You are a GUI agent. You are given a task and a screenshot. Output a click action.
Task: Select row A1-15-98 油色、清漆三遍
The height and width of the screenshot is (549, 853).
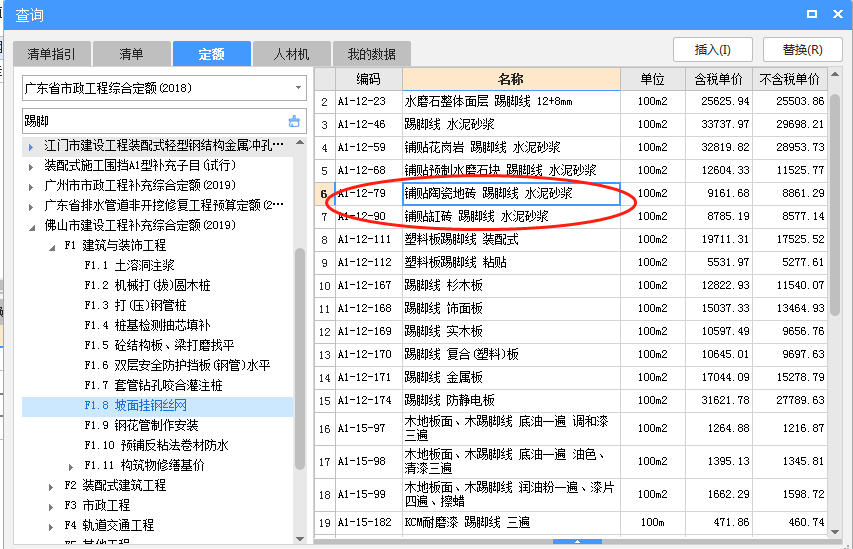[x=571, y=461]
